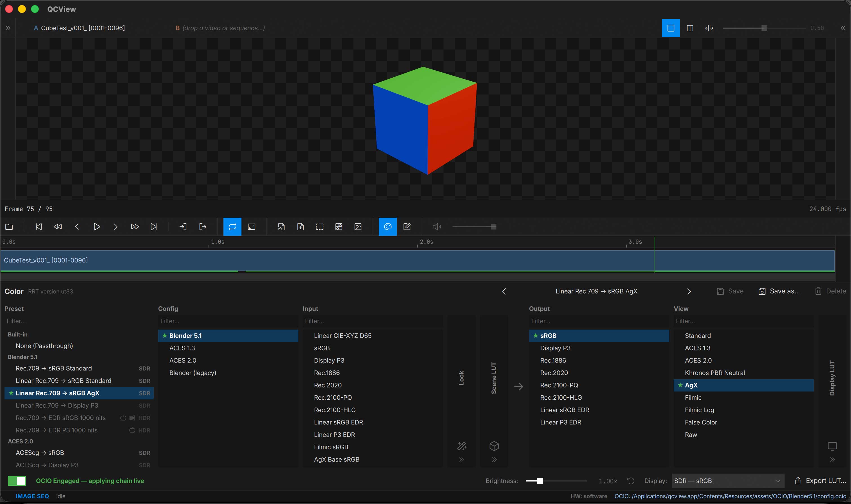
Task: Start playback with the play button
Action: (97, 226)
